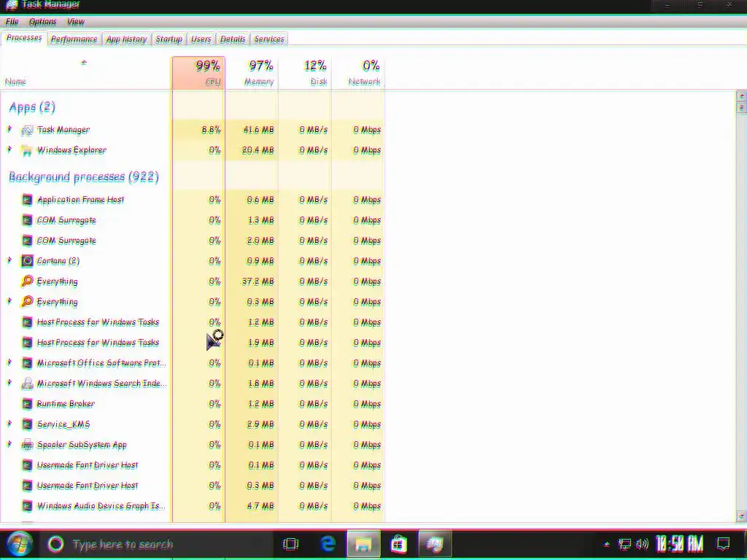
Task: Switch to the Services tab
Action: point(269,39)
